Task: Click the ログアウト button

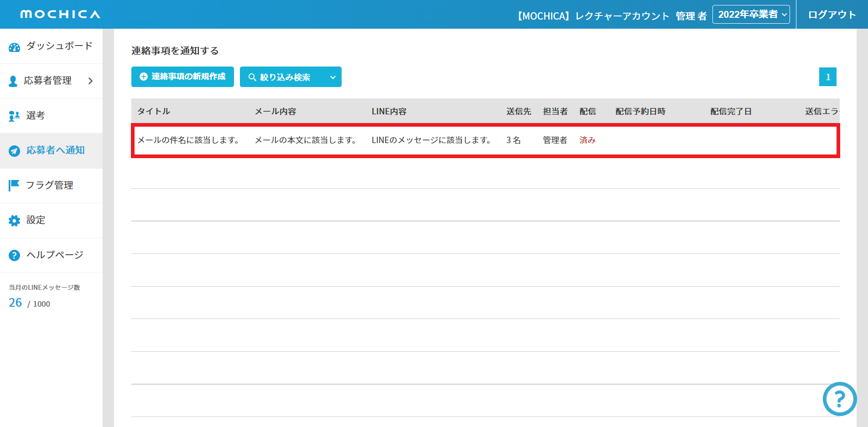Action: (x=832, y=15)
